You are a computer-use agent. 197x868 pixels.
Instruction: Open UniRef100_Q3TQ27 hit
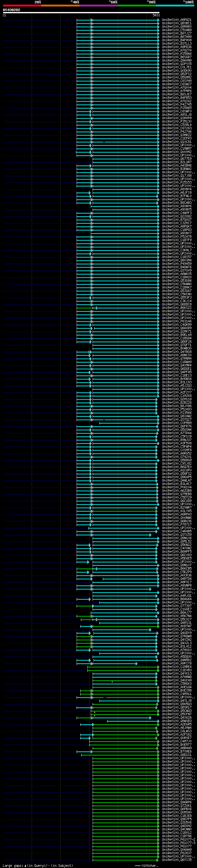[177, 419]
